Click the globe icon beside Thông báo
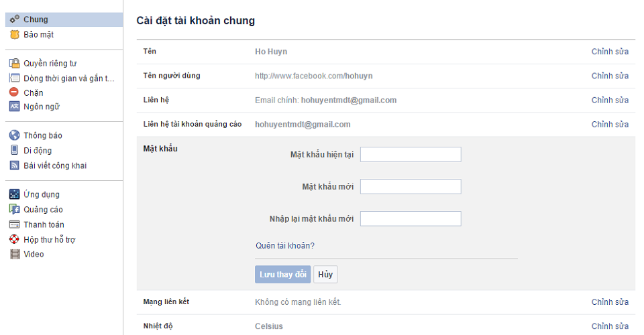 (14, 135)
